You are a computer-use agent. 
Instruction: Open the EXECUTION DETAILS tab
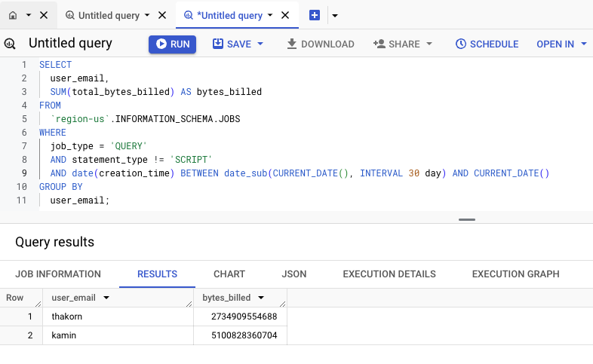(389, 274)
